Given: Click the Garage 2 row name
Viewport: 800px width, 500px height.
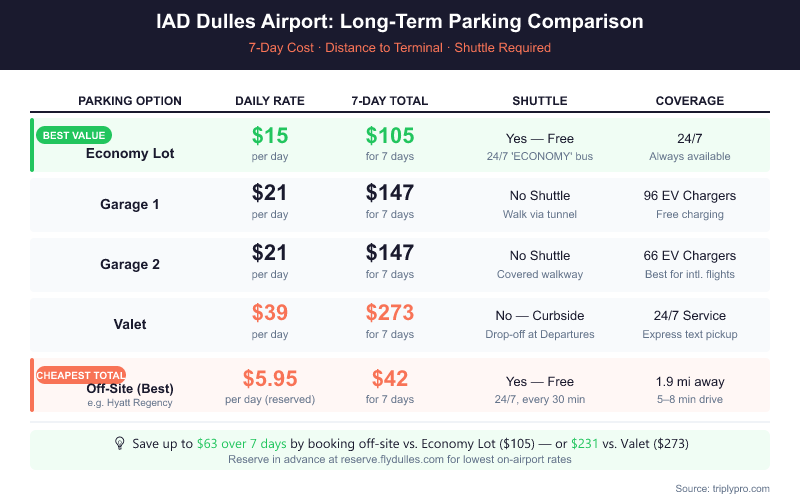Looking at the screenshot, I should 130,264.
